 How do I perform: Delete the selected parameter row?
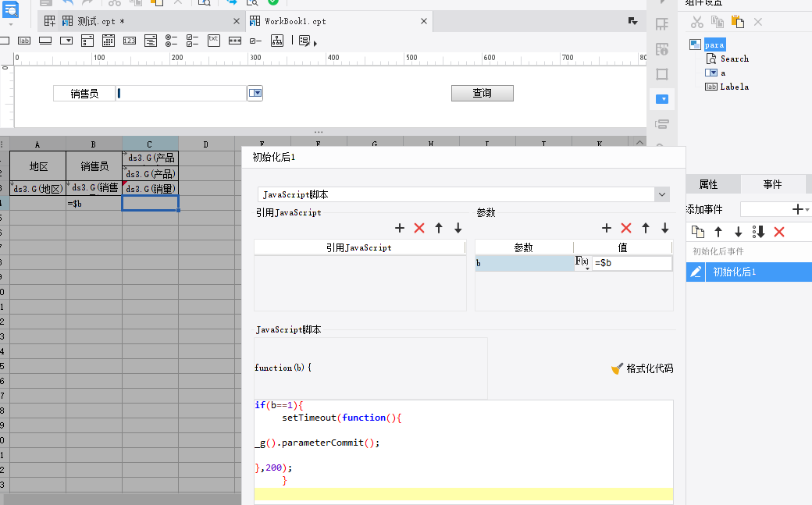coord(626,228)
